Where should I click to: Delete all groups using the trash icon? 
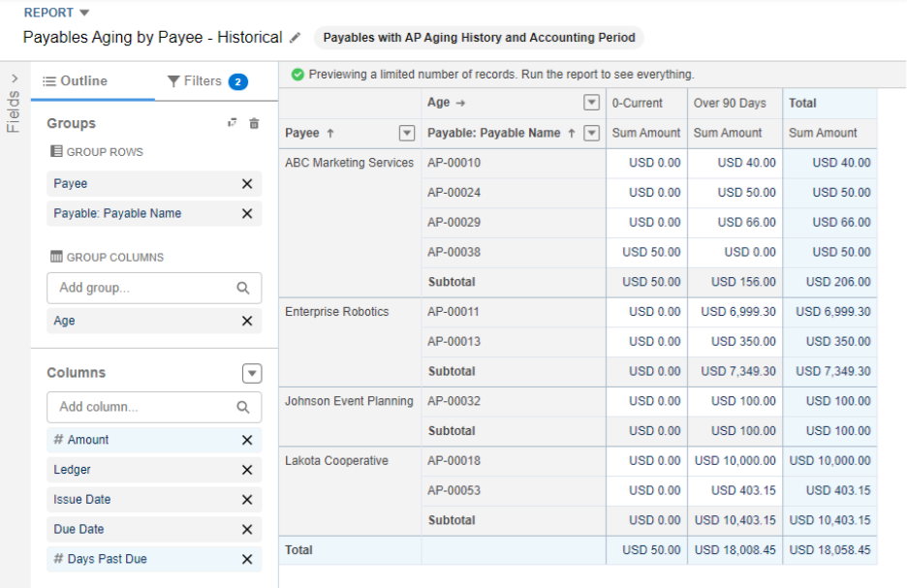point(254,123)
